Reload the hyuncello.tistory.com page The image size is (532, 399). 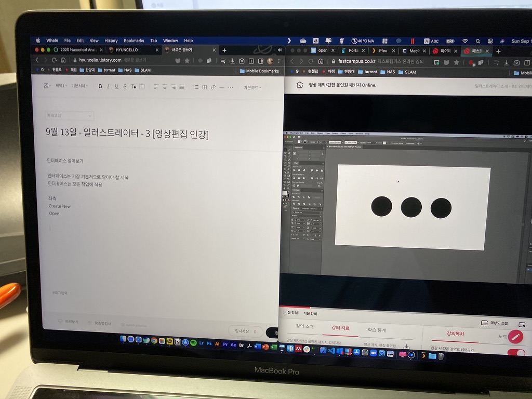pos(54,60)
